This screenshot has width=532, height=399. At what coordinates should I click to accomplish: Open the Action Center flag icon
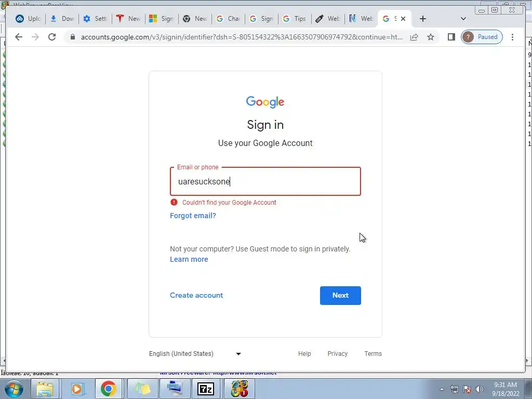(467, 389)
